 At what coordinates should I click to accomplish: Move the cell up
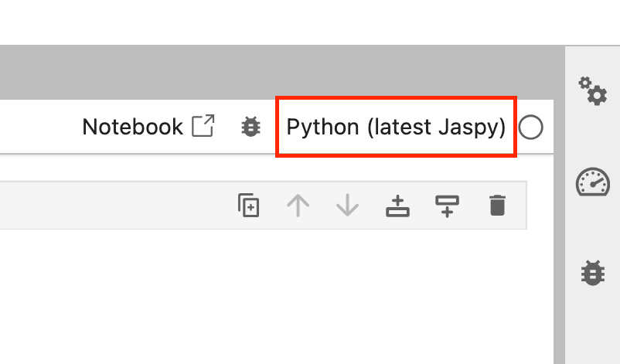pyautogui.click(x=298, y=206)
